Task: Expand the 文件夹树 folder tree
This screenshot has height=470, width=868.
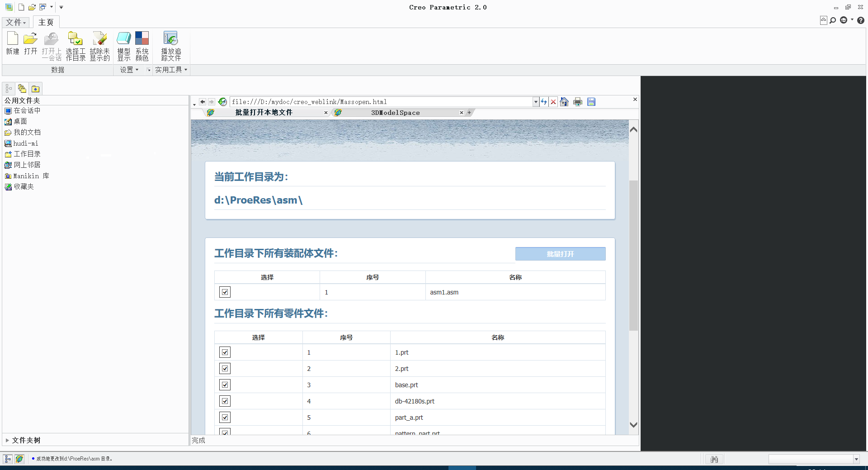Action: point(7,440)
